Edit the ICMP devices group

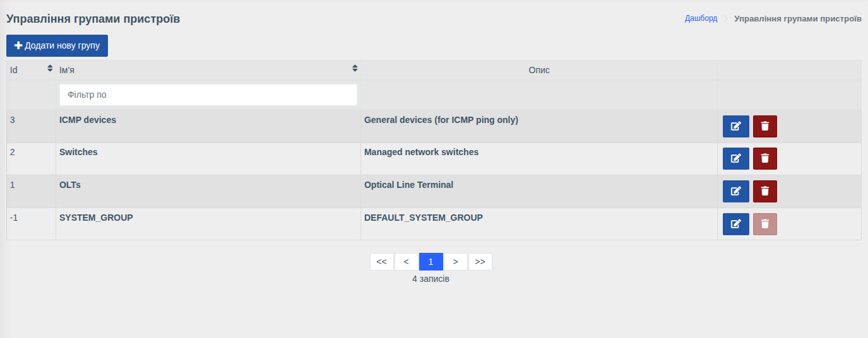735,126
